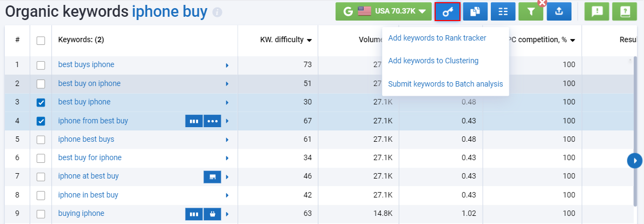Viewport: 644px width, 224px height.
Task: Choose Add keywords to Rank tracker
Action: point(437,38)
